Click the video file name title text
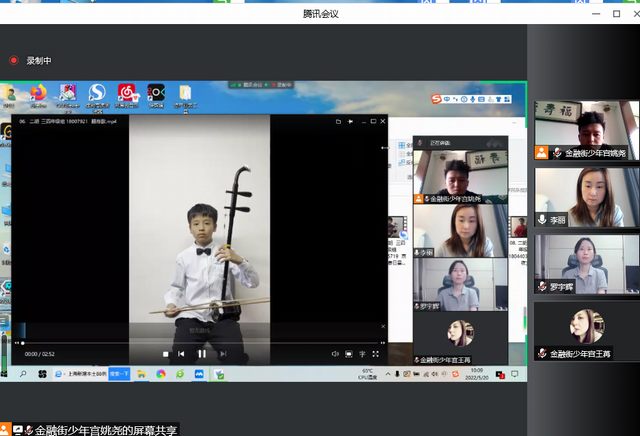 (68, 122)
